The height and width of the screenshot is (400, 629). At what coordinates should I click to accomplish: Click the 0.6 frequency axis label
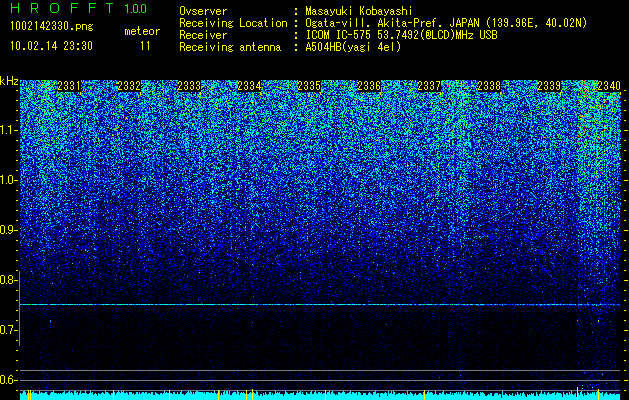click(x=8, y=380)
